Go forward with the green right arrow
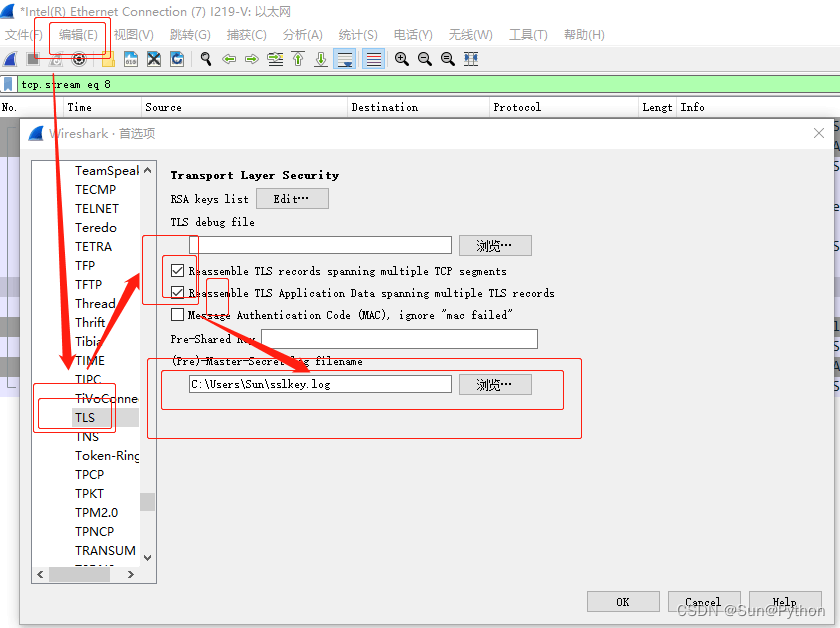Screen dimensions: 840x628 point(252,59)
